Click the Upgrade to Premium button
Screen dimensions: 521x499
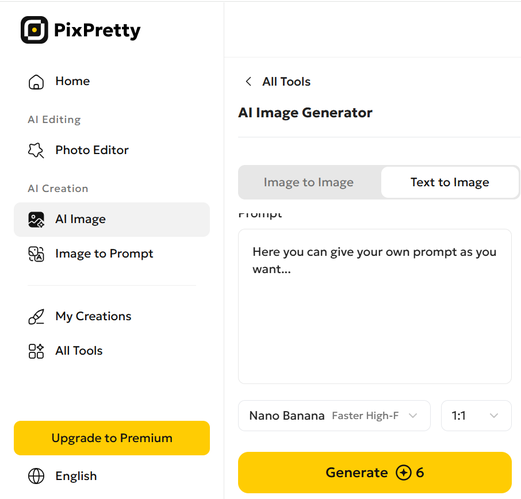[112, 438]
